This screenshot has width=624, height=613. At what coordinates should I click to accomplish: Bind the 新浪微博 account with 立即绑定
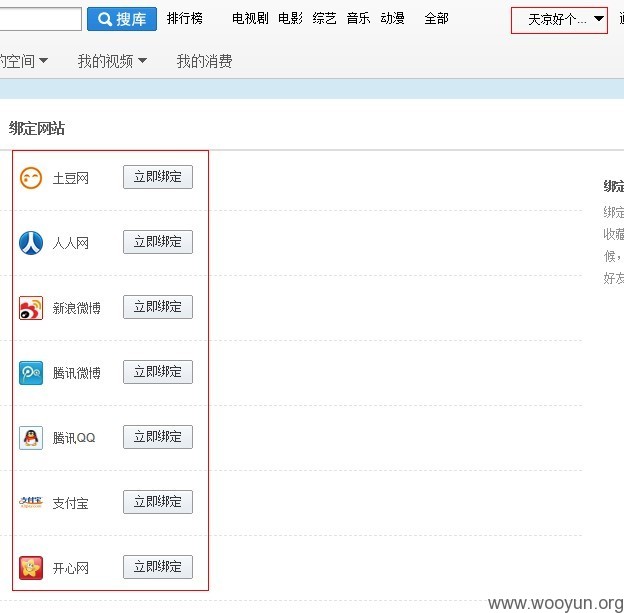pos(158,306)
